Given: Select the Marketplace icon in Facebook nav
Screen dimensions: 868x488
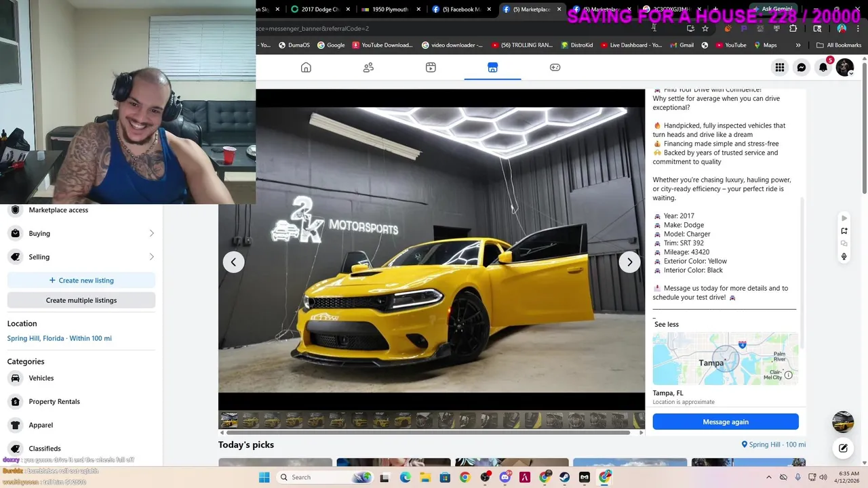Looking at the screenshot, I should [492, 67].
